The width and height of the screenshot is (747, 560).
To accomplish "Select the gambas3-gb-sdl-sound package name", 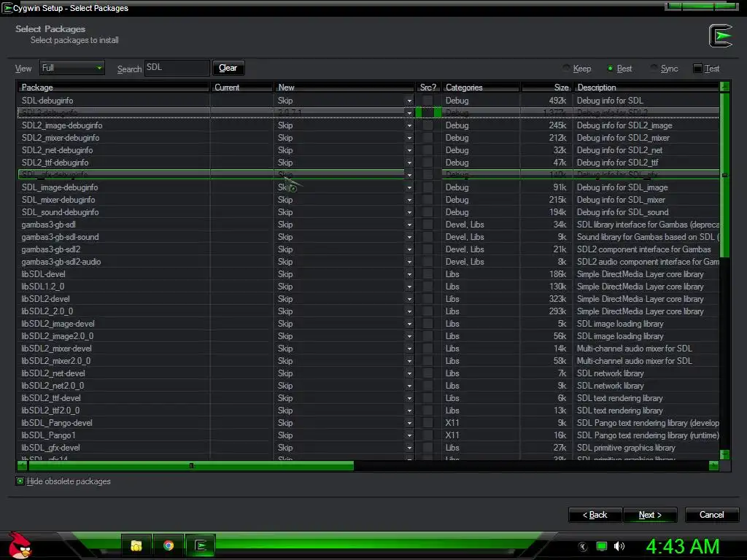I will [60, 237].
